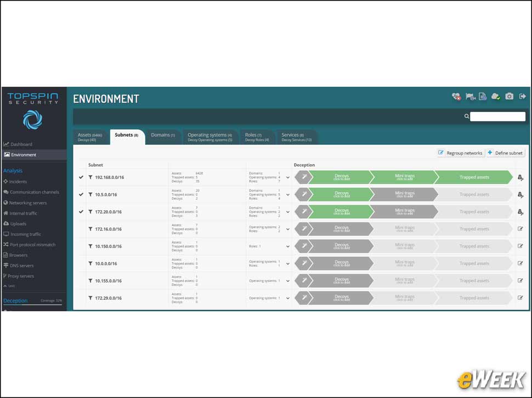The height and width of the screenshot is (398, 532).
Task: Open Communication channels in sidebar
Action: click(x=31, y=192)
